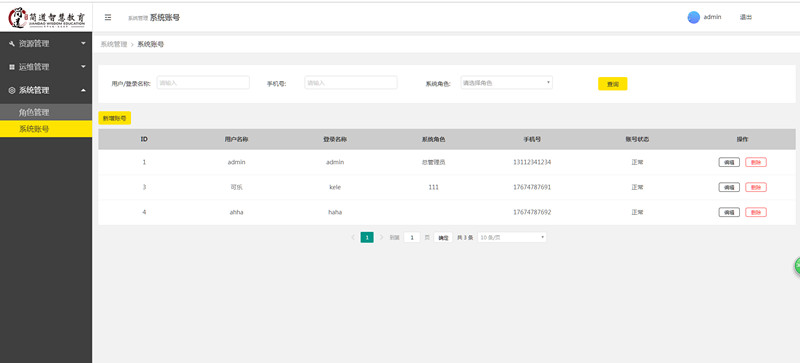Screen dimensions: 800x363
Task: Click the wrench icon beside 资源管理
Action: pyautogui.click(x=12, y=44)
